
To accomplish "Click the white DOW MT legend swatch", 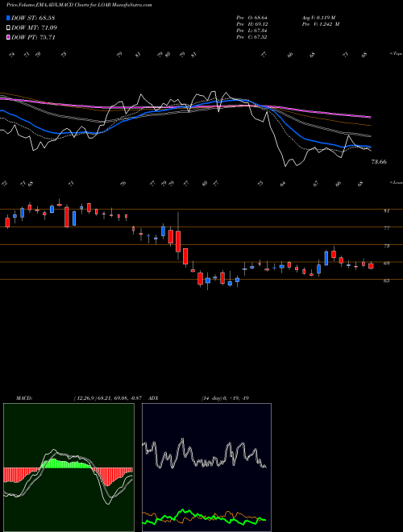I will (x=8, y=28).
